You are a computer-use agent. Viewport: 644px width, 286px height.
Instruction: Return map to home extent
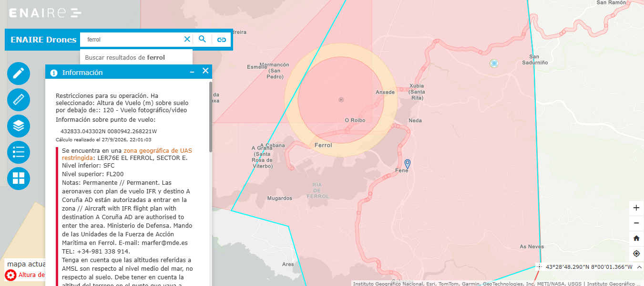[636, 238]
